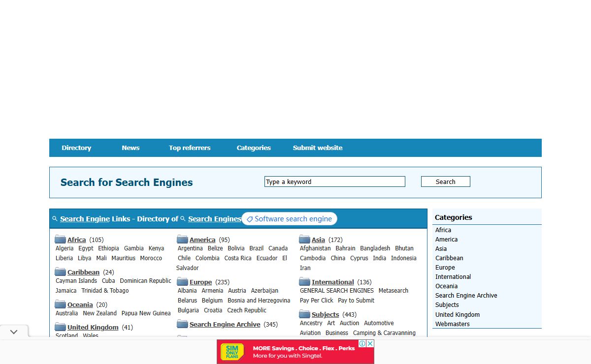Open the Europe category heading
Screen dimensions: 591x364
200,282
